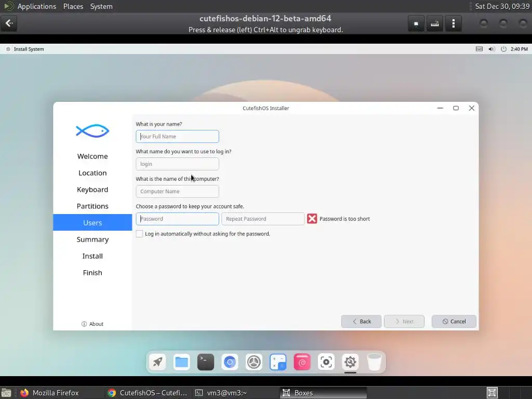Screen dimensions: 532x399
Task: Focus the Your Full Name field
Action: coord(178,137)
